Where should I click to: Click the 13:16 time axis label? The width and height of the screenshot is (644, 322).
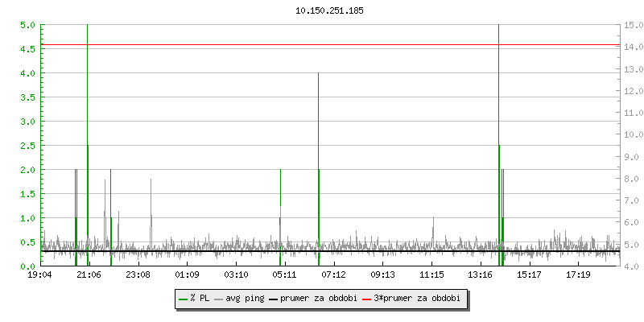click(x=481, y=275)
